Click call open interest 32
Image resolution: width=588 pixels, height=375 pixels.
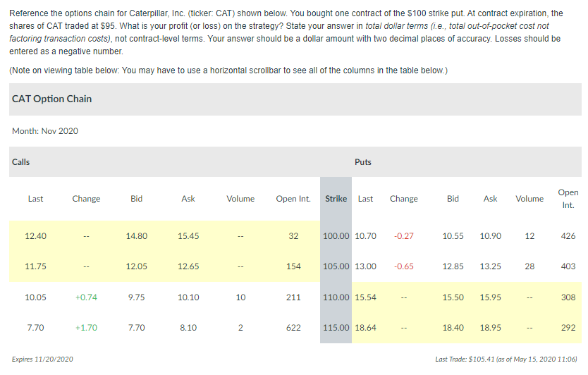(293, 236)
